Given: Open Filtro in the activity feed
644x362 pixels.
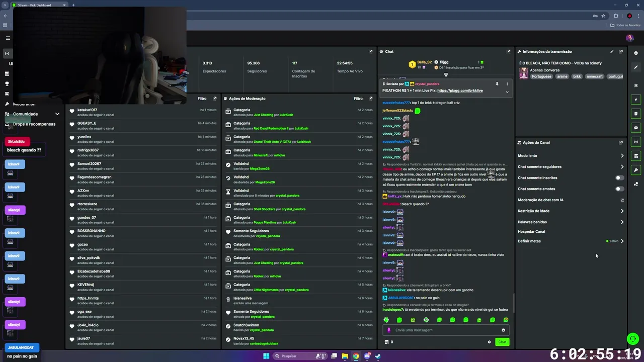Looking at the screenshot, I should click(x=202, y=99).
